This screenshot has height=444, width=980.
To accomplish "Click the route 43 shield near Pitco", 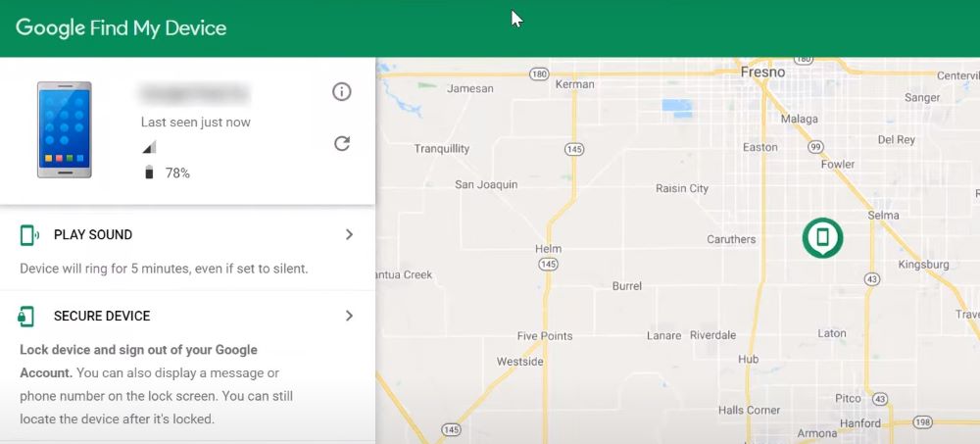I will click(x=880, y=398).
